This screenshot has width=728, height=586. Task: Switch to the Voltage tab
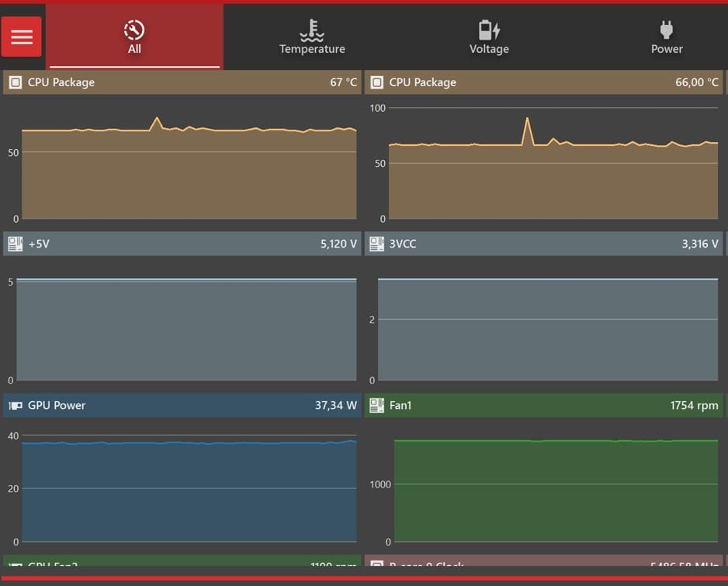coord(489,37)
